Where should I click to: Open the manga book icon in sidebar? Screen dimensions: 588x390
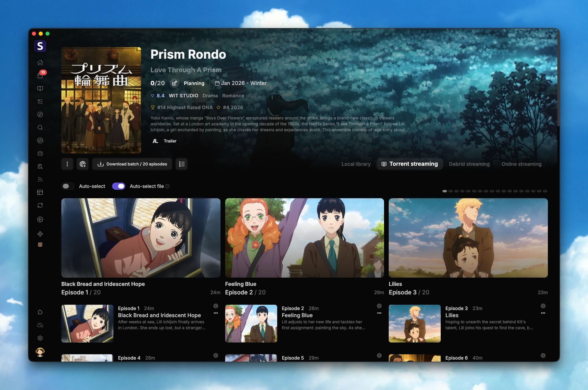coord(40,88)
